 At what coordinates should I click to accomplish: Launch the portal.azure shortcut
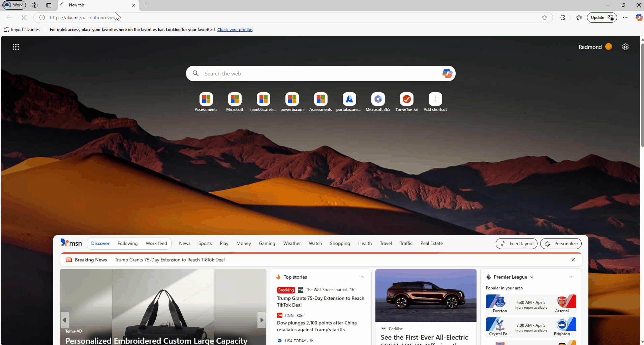[349, 101]
